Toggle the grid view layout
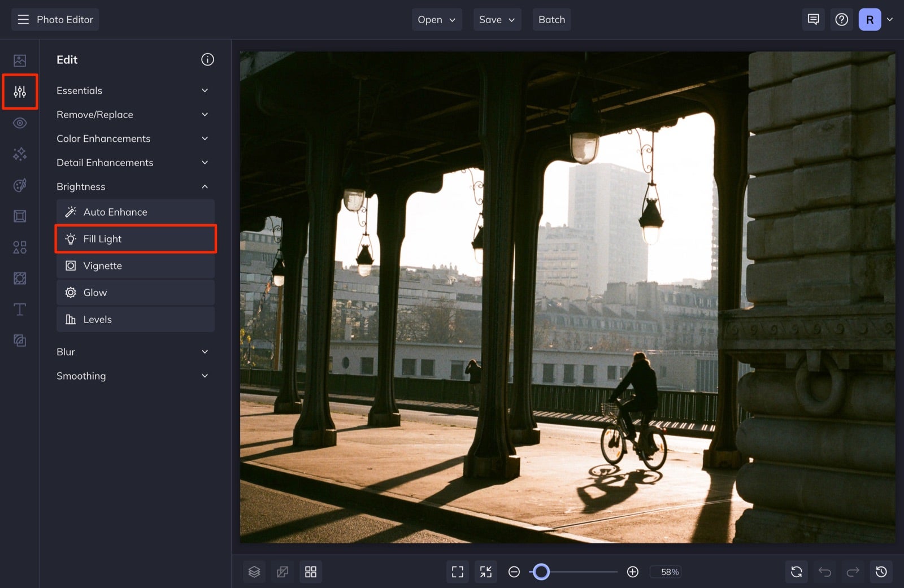The width and height of the screenshot is (904, 588). [x=311, y=572]
